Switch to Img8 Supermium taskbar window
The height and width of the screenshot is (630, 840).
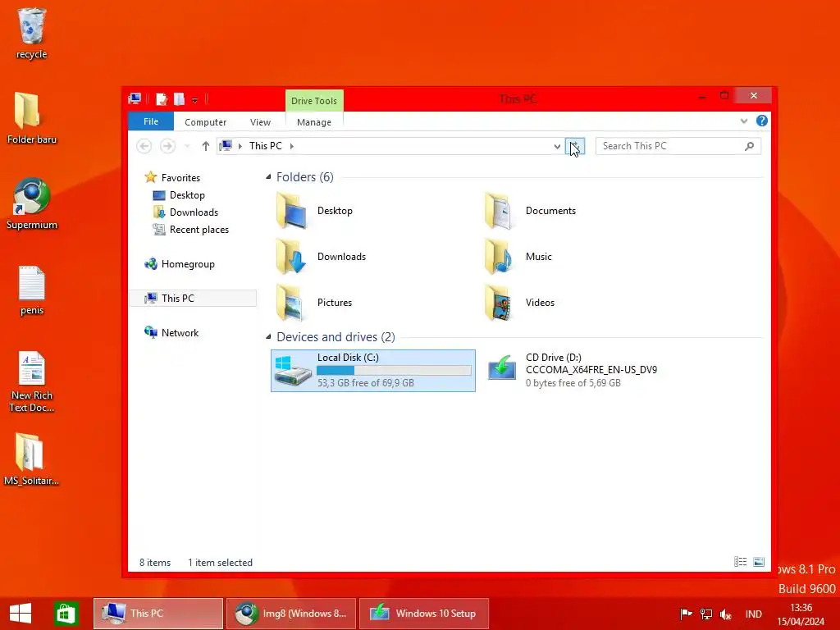coord(291,614)
